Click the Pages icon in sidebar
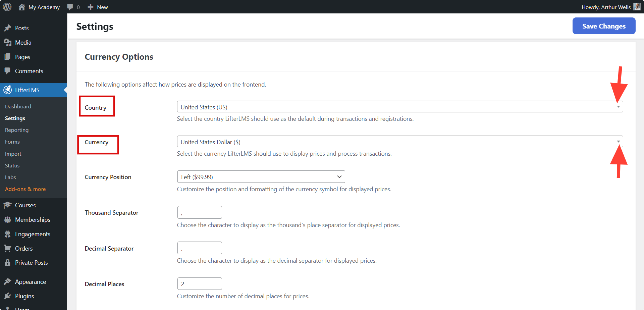 point(7,57)
